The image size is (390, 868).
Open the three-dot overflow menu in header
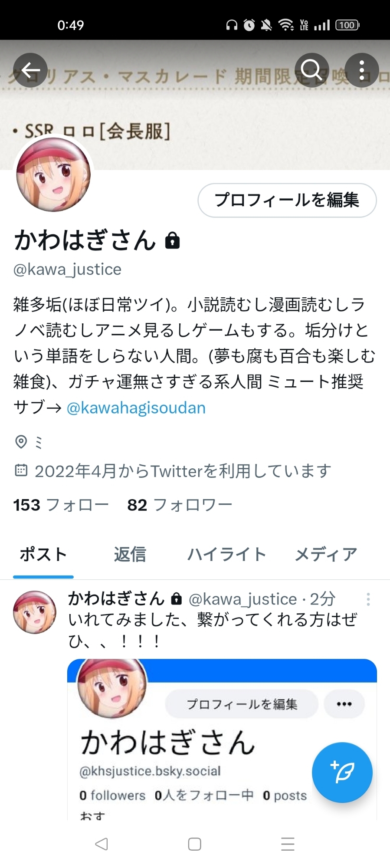362,70
